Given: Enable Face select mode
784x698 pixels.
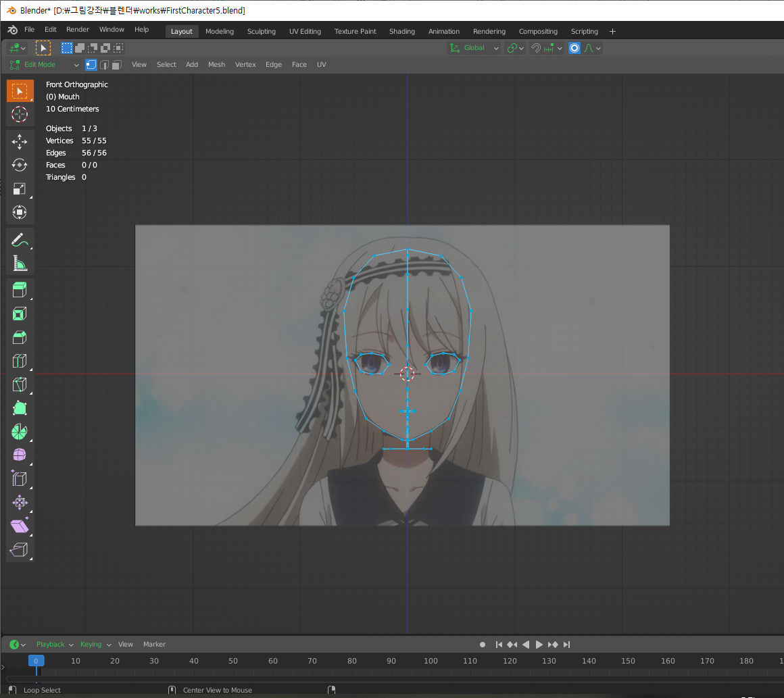Looking at the screenshot, I should coord(116,64).
